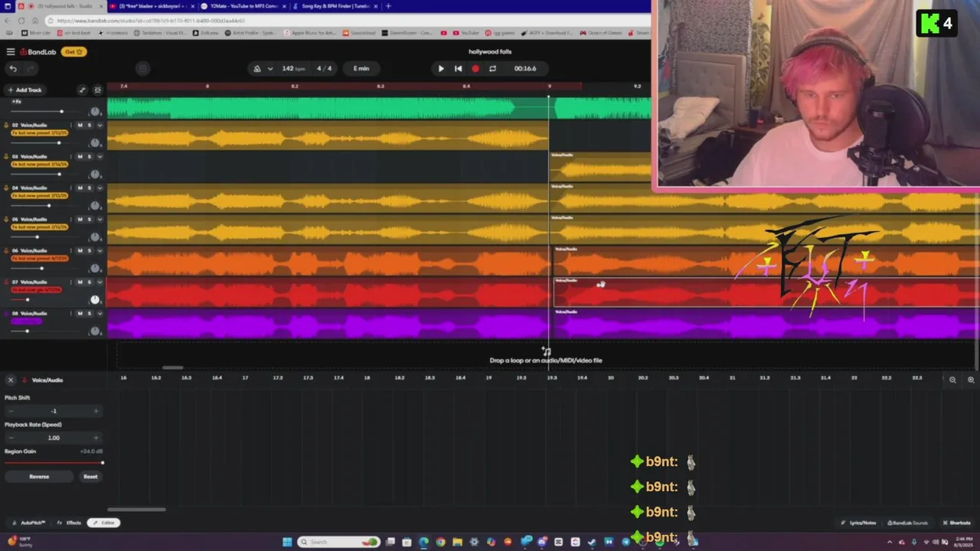Viewport: 980px width, 551px height.
Task: Click track 08 purple Fx preset label
Action: pyautogui.click(x=27, y=321)
